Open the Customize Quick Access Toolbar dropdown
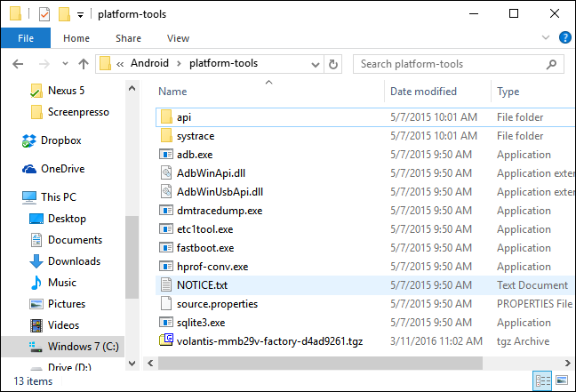Screen dimensions: 576x392 (x=81, y=15)
